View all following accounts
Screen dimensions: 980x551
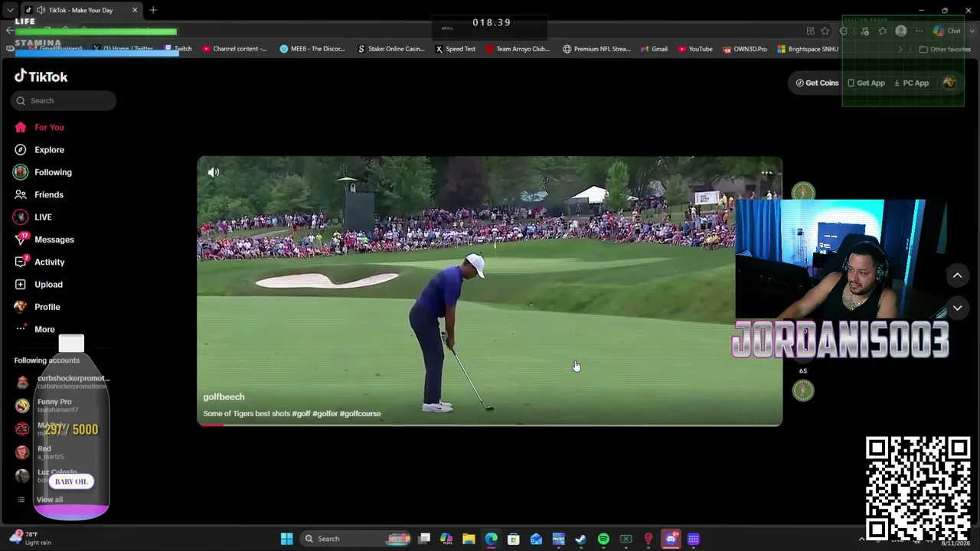(x=41, y=500)
